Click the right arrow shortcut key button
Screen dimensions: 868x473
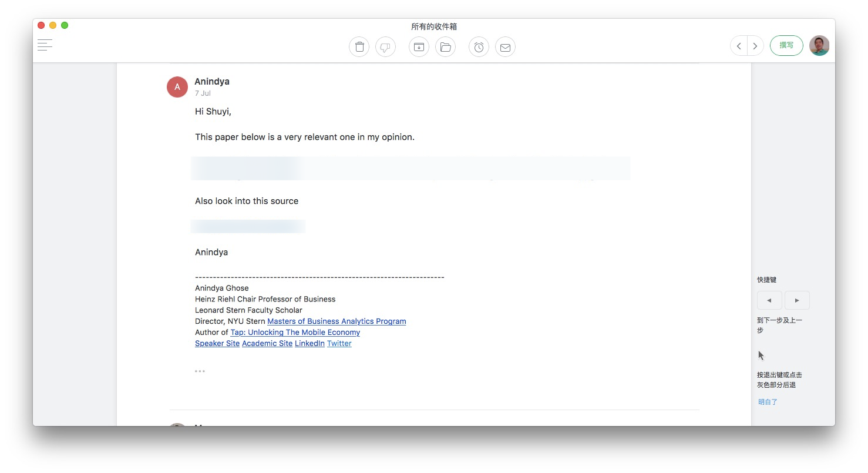pos(797,300)
